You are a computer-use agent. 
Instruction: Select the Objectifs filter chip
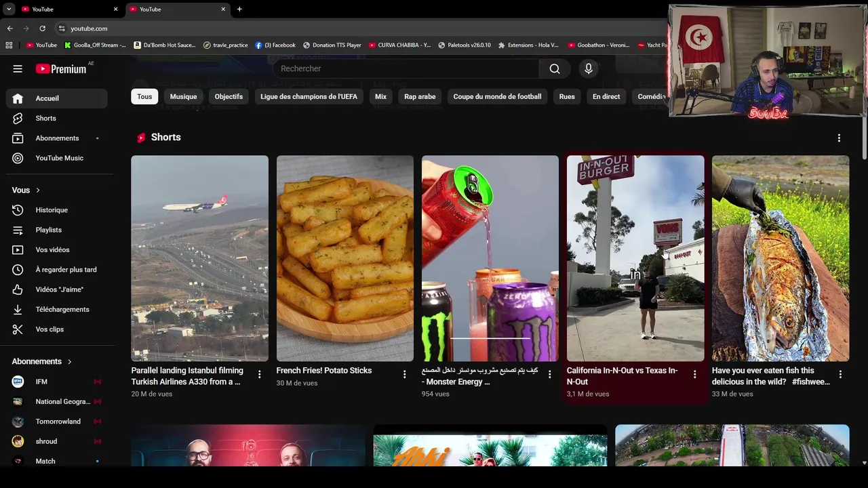point(229,97)
